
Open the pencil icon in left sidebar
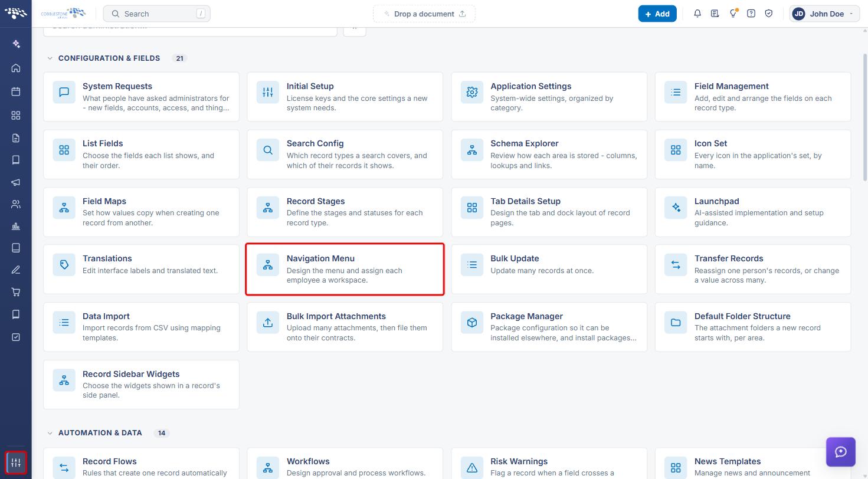[x=16, y=270]
